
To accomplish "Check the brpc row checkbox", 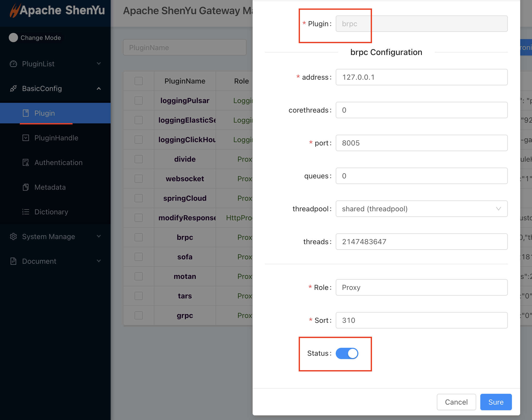I will (139, 237).
